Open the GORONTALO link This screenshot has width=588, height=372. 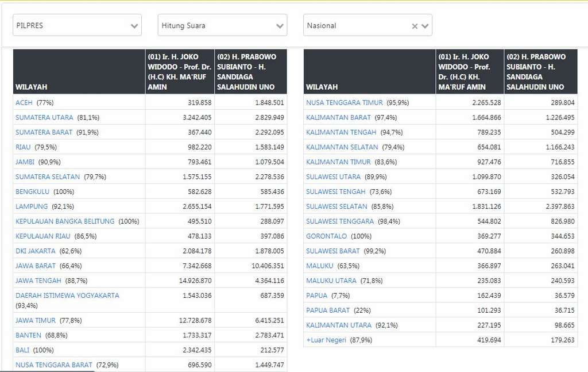(x=326, y=236)
